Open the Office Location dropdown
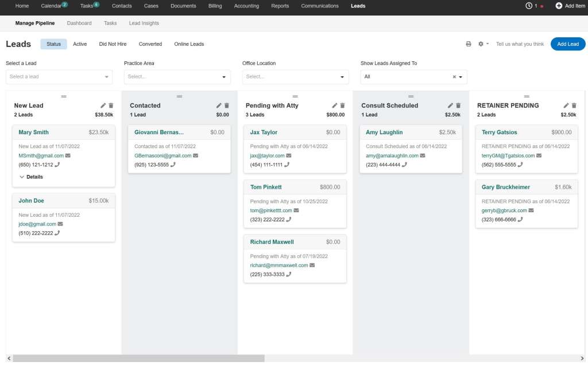The image size is (588, 366). (x=295, y=76)
